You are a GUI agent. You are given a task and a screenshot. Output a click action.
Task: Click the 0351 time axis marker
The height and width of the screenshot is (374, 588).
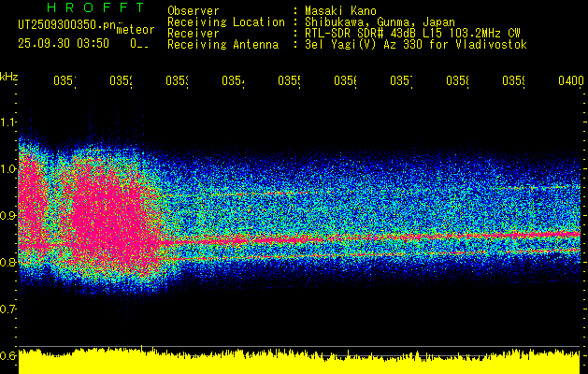(x=65, y=80)
